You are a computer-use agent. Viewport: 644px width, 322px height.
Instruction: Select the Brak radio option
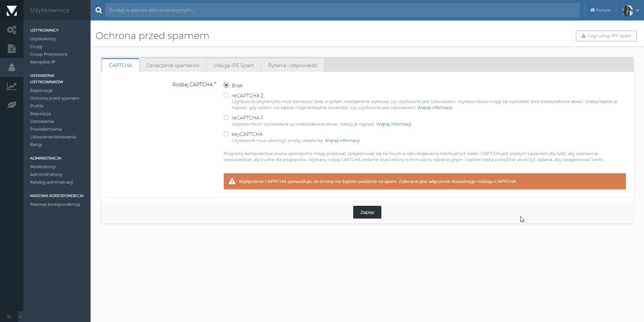(226, 85)
